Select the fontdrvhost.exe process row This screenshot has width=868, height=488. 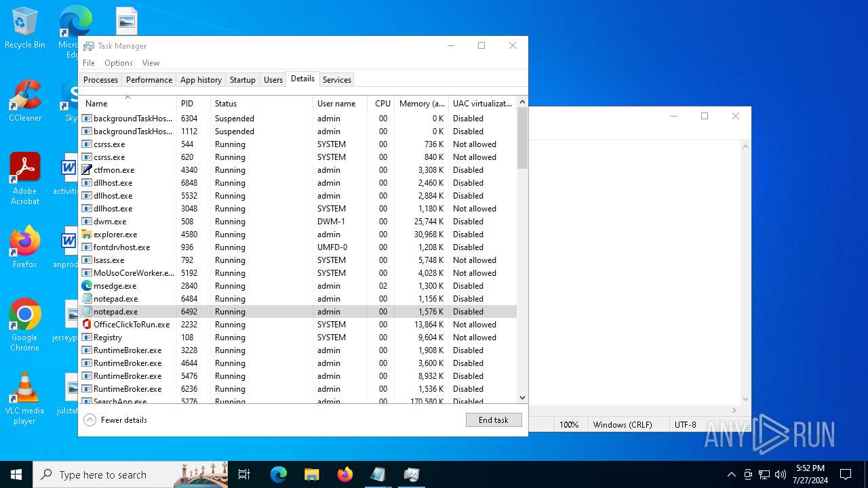click(298, 247)
